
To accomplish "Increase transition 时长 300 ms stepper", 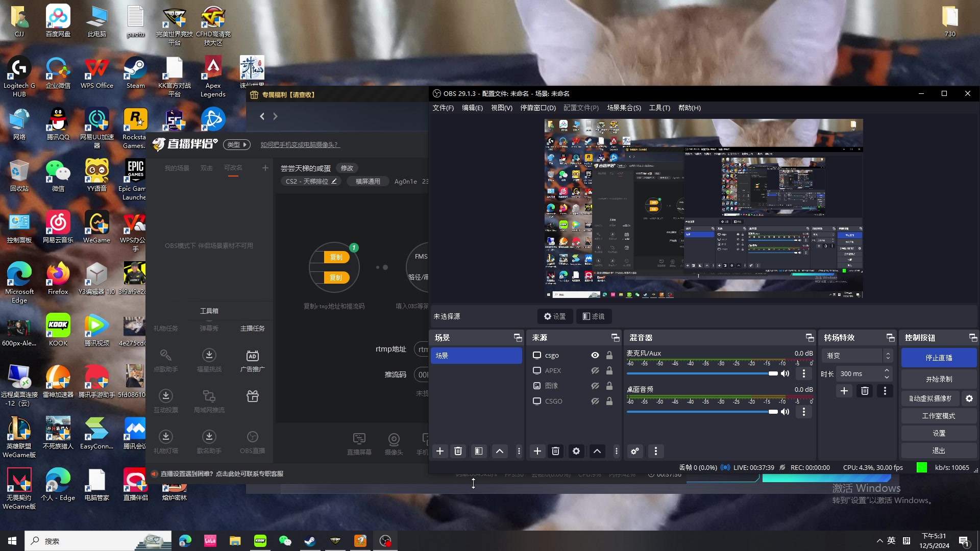I will pos(887,370).
